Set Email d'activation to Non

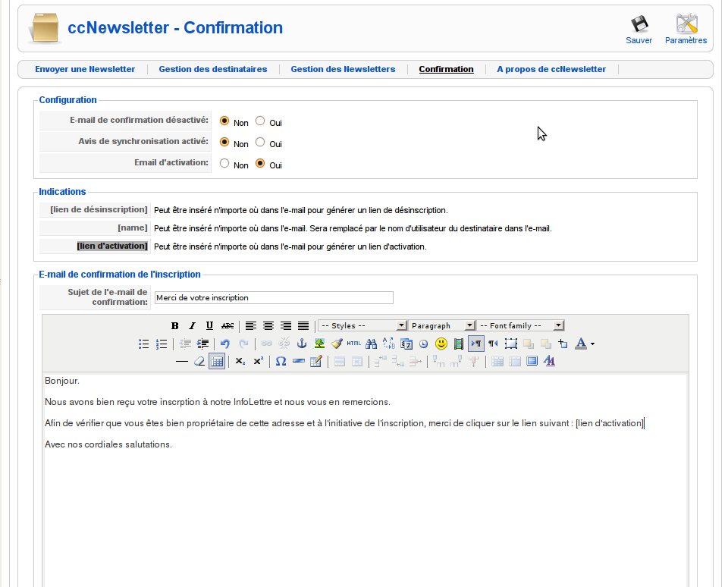pos(224,162)
